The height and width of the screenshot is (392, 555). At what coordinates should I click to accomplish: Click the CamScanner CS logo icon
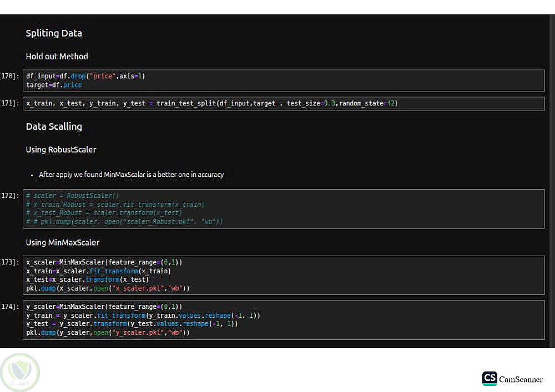pos(490,379)
